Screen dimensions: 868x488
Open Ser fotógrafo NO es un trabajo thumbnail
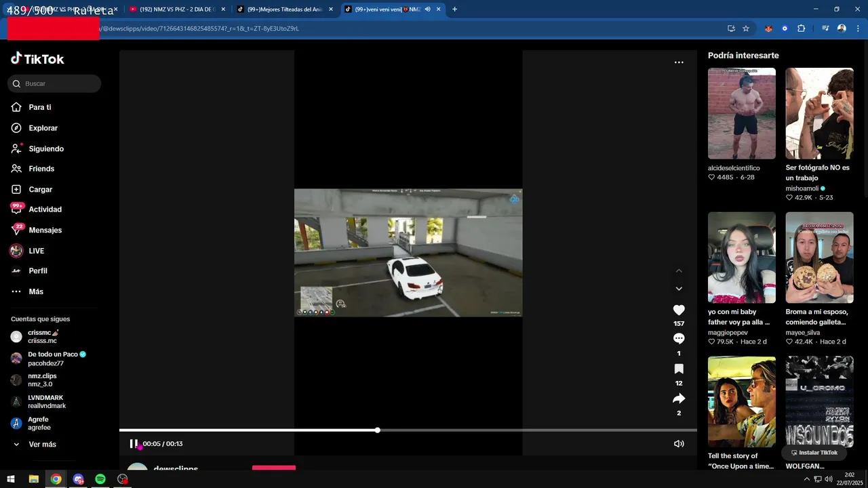[819, 113]
